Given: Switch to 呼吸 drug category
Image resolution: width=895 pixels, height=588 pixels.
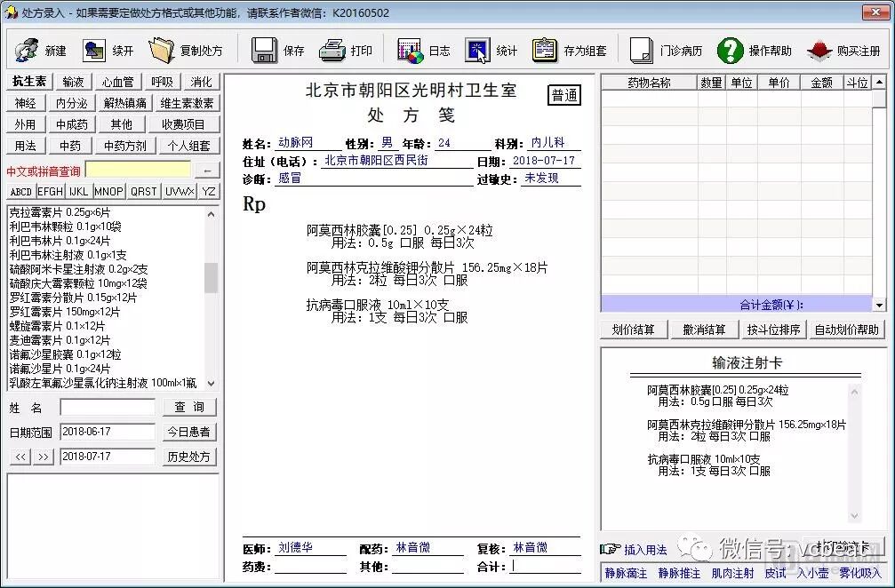Looking at the screenshot, I should pos(162,82).
